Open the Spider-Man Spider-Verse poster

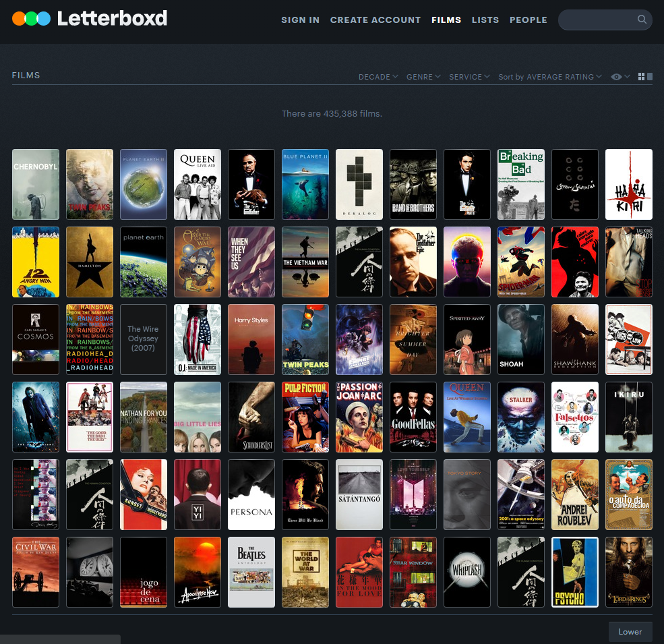(x=521, y=262)
